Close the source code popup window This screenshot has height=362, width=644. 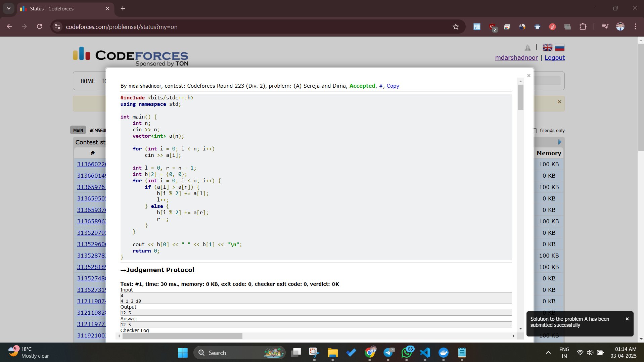pos(528,76)
